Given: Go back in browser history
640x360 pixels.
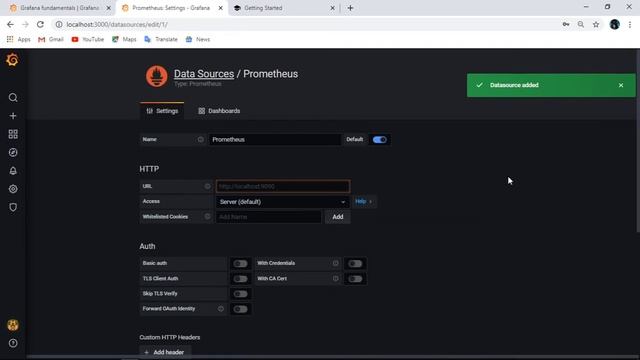Looking at the screenshot, I should pos(10,24).
